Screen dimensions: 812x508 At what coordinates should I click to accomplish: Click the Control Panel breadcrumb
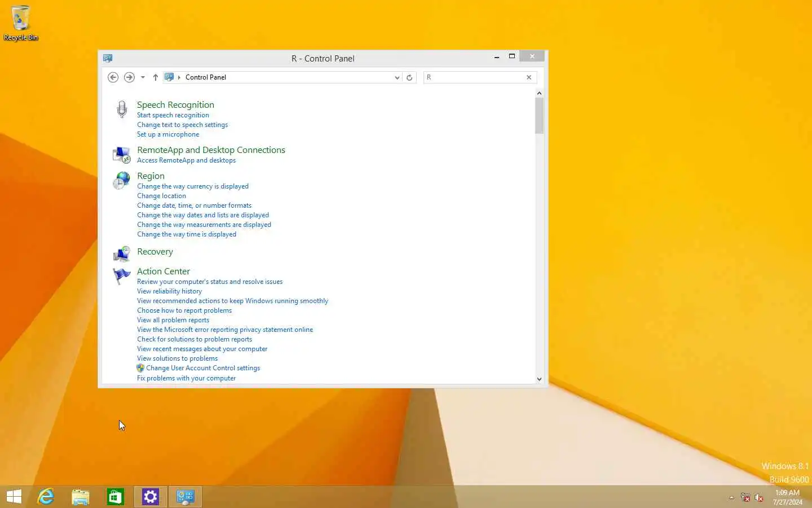(x=206, y=77)
